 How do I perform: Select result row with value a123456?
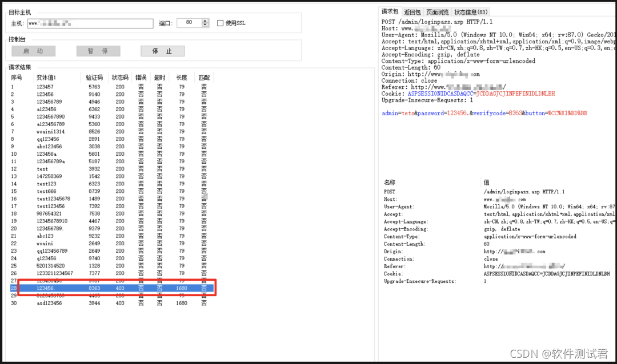tap(112, 110)
